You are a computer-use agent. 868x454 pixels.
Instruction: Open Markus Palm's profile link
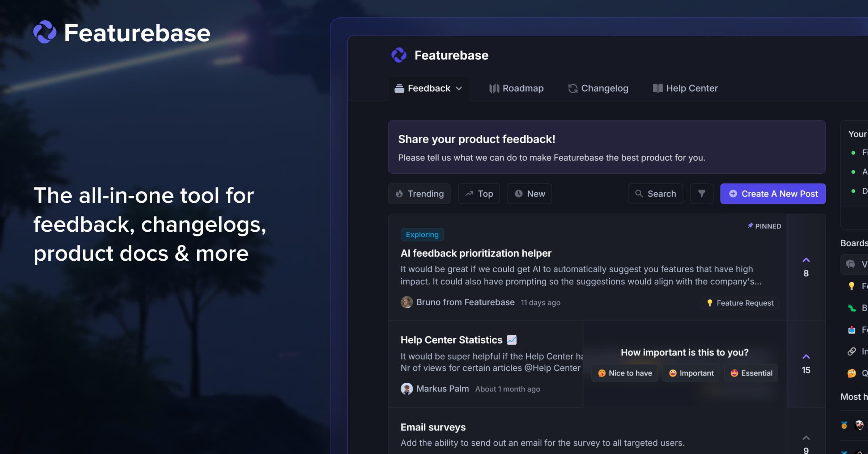pos(442,388)
